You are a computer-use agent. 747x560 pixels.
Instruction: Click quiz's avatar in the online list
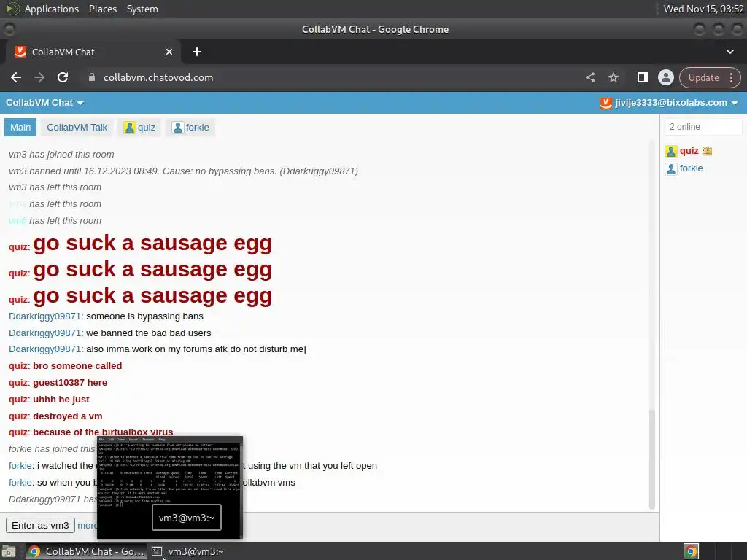pos(671,152)
